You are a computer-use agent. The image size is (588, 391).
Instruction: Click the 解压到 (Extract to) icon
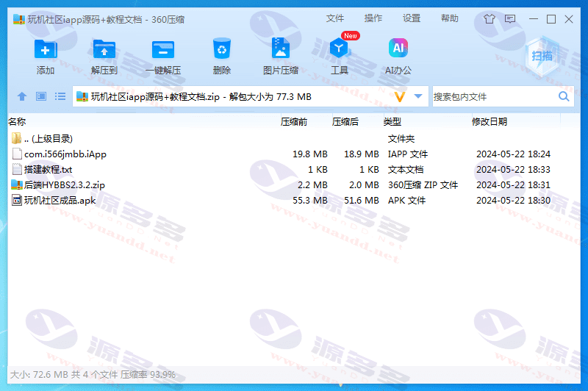tap(104, 49)
